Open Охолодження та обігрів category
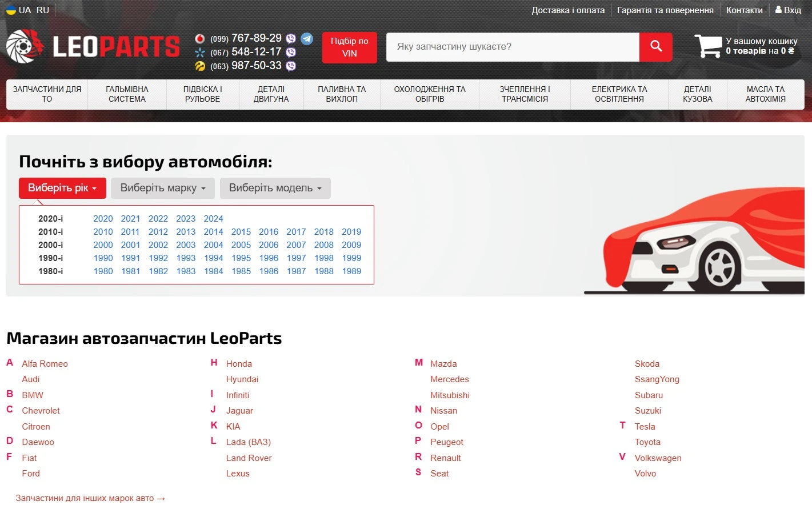This screenshot has width=812, height=509. click(430, 94)
